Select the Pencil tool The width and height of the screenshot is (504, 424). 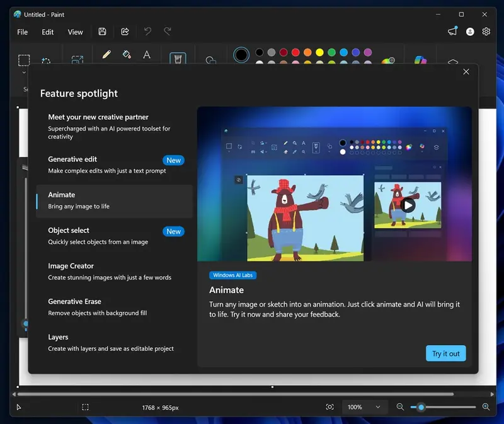(106, 55)
